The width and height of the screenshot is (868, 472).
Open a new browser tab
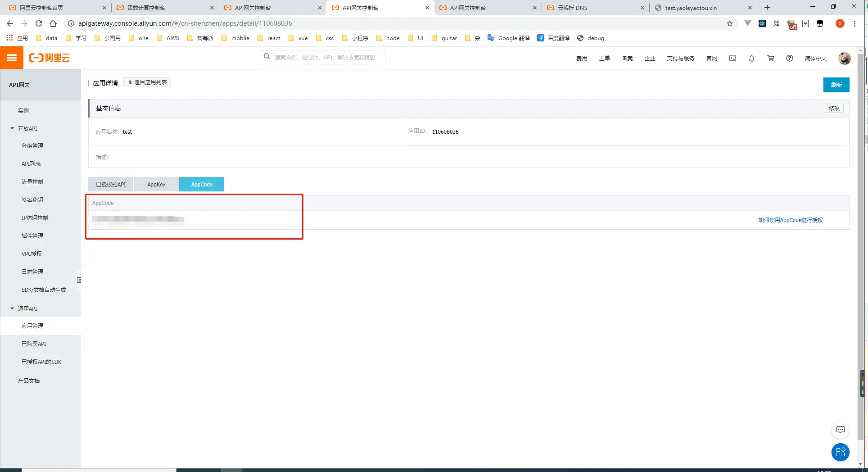coord(767,8)
